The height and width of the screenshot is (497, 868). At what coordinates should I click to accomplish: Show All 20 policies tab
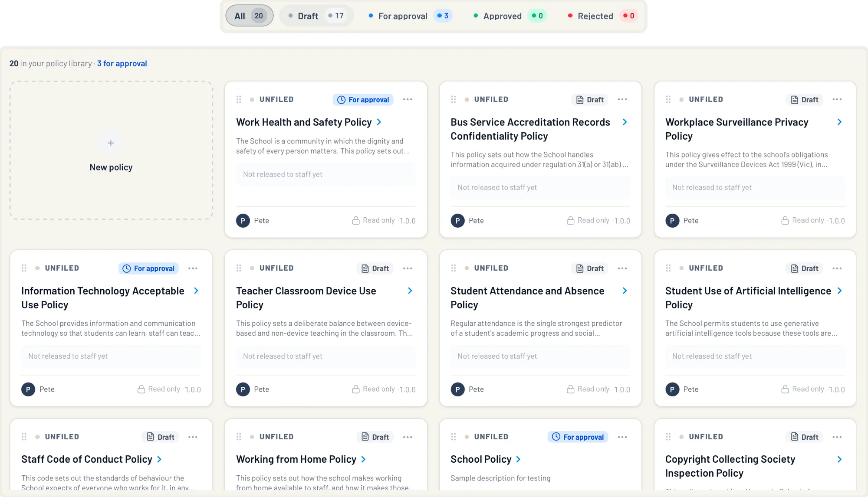250,16
